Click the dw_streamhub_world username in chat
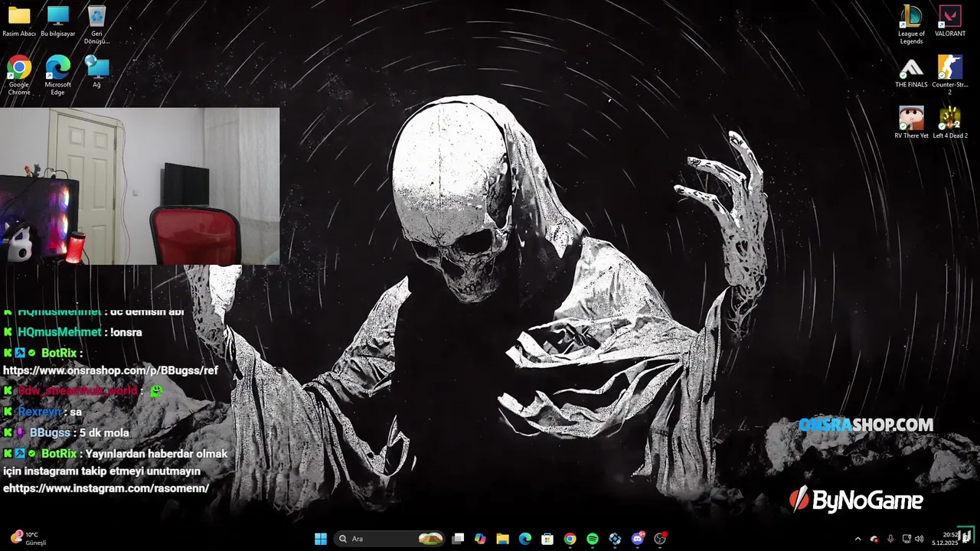Screen dimensions: 980x551 [x=77, y=390]
